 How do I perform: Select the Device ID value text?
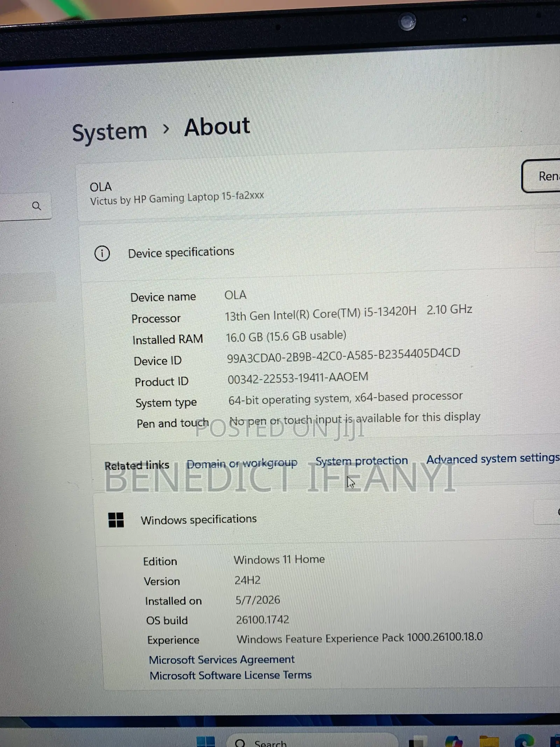coord(343,356)
